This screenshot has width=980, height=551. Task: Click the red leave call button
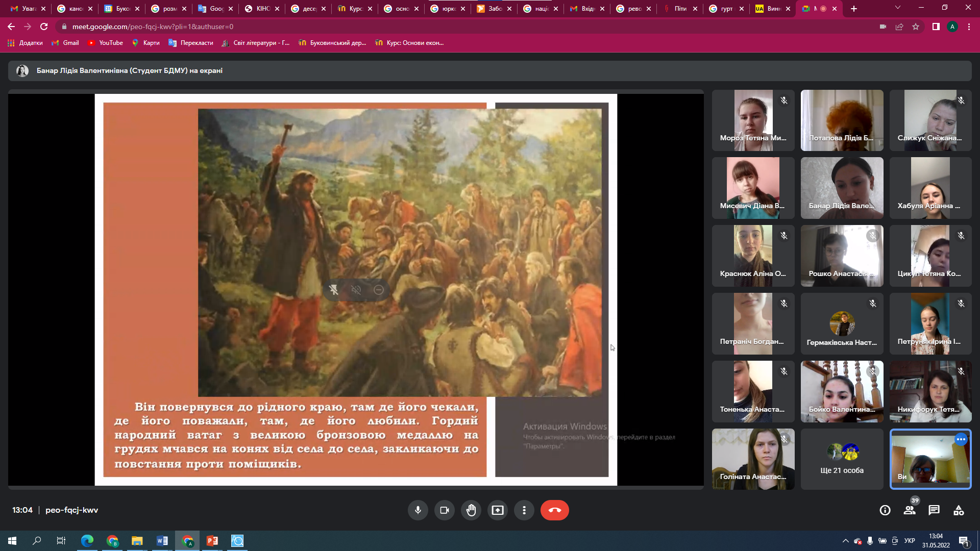[555, 510]
